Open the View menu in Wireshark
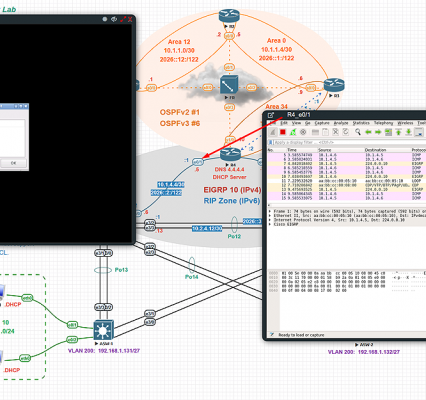Image resolution: width=426 pixels, height=400 pixels. (296, 123)
